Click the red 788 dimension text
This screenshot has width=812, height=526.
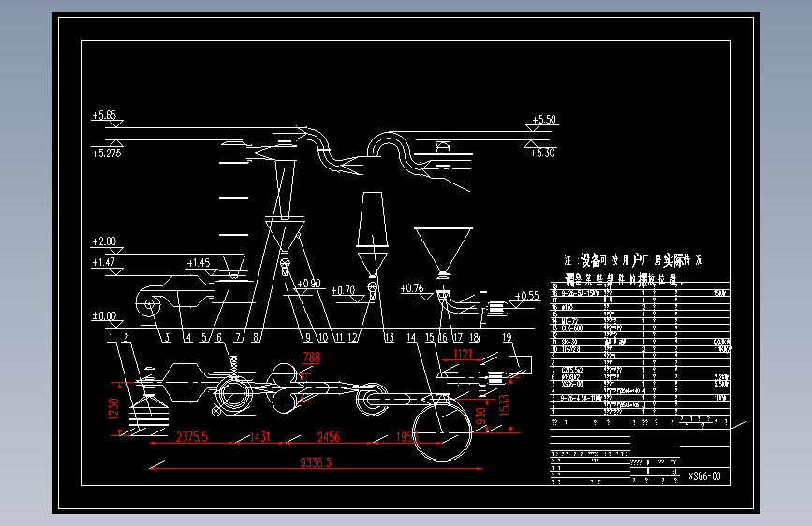pos(311,358)
